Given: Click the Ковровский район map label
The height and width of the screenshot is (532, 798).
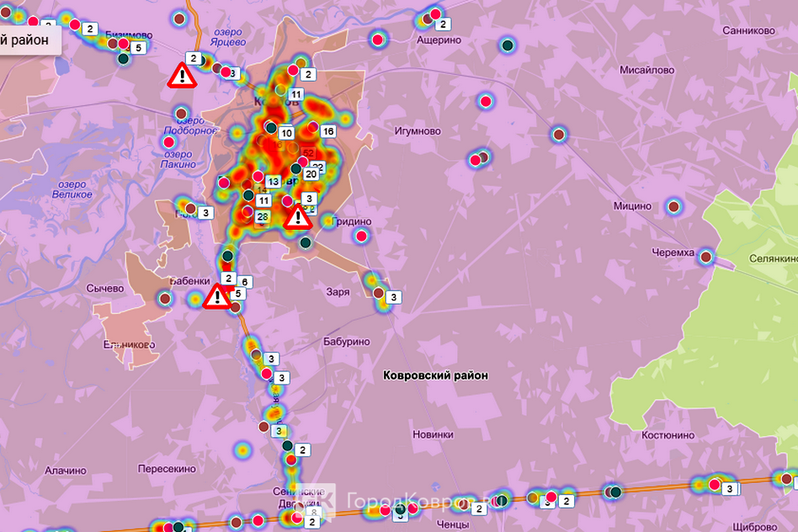Looking at the screenshot, I should click(434, 375).
